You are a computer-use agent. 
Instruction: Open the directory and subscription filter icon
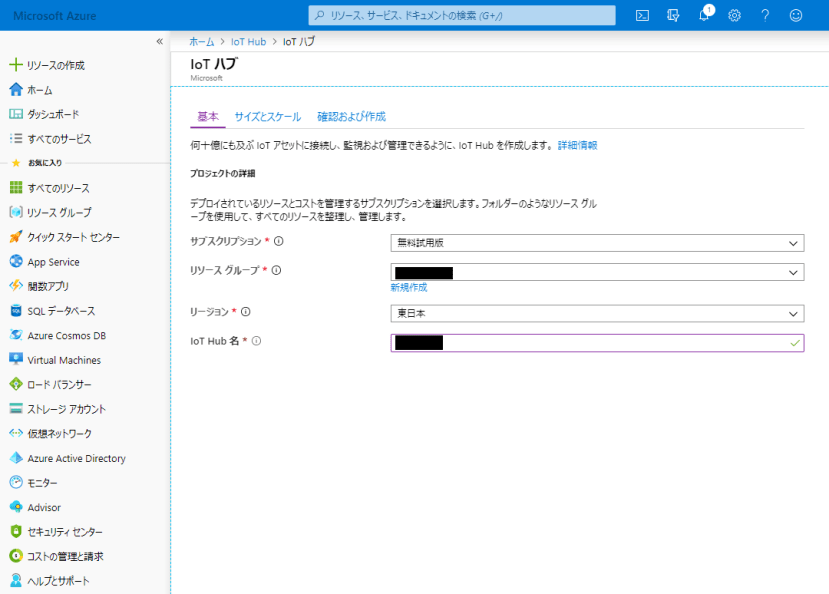pyautogui.click(x=673, y=16)
